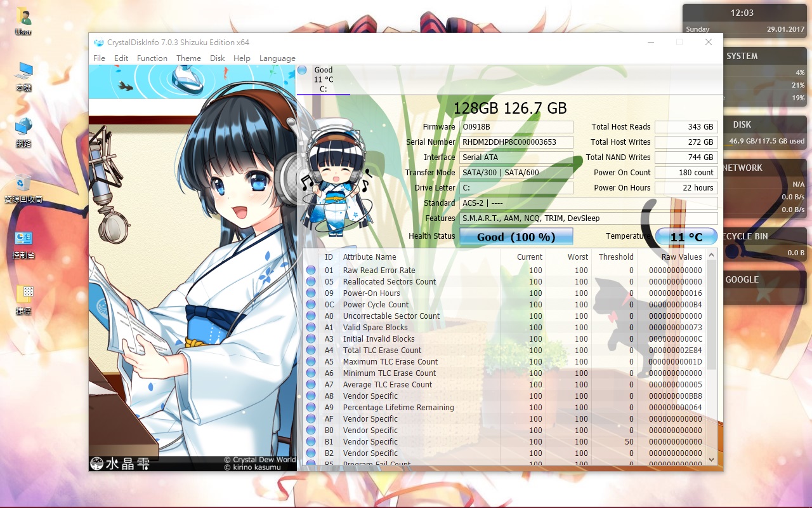
Task: Click status orb for Average TLC Erase Count
Action: [311, 385]
